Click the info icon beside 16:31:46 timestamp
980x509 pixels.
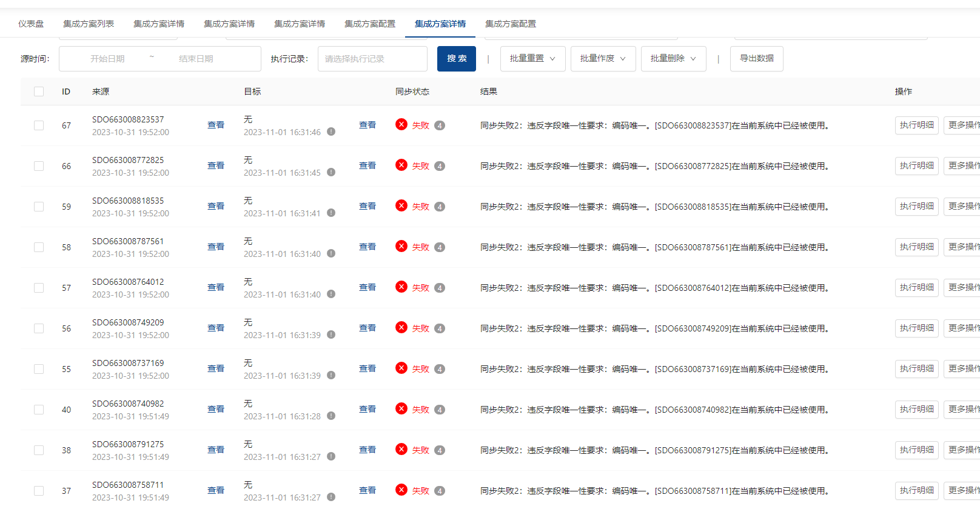[331, 131]
